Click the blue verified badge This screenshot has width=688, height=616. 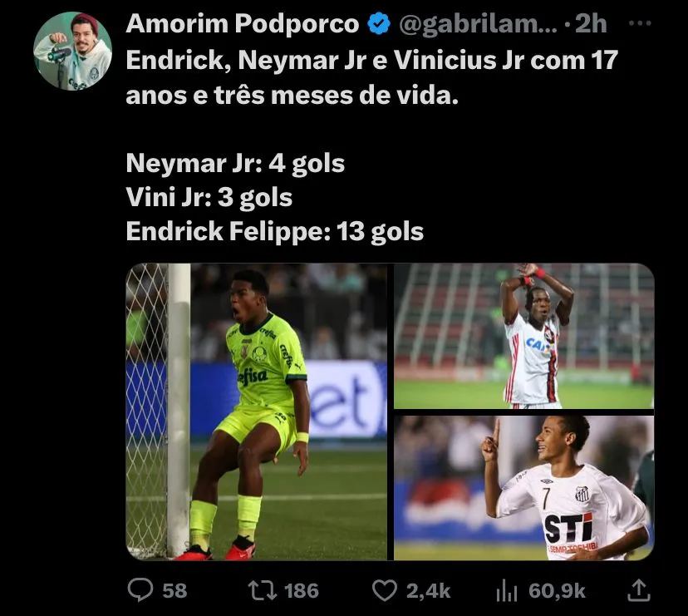click(379, 24)
